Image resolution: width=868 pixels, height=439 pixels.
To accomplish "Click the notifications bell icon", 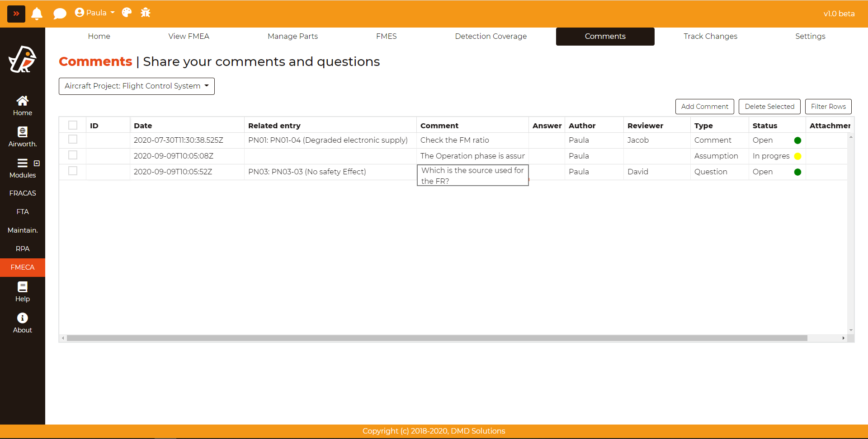I will click(37, 14).
